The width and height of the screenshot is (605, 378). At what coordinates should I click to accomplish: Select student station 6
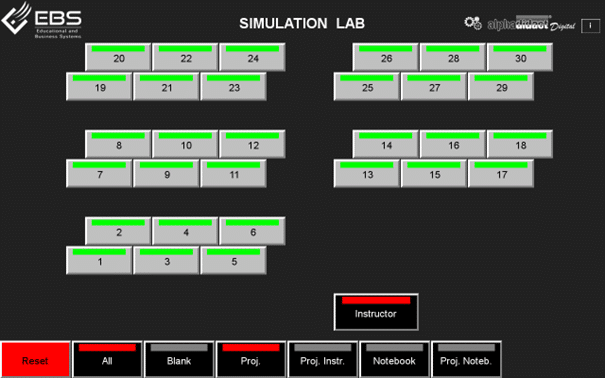click(252, 231)
